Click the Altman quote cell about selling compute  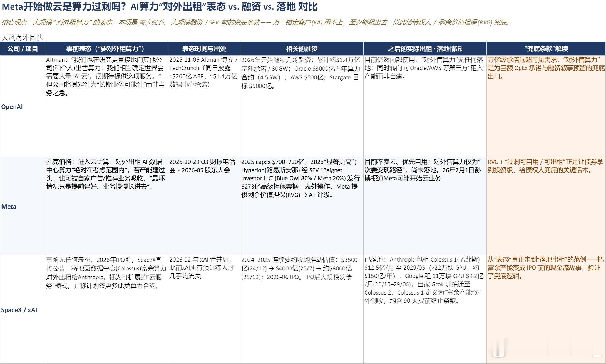[107, 106]
